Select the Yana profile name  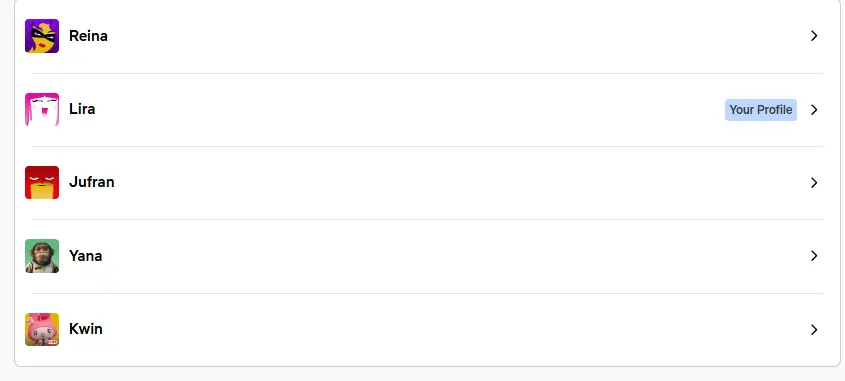86,255
